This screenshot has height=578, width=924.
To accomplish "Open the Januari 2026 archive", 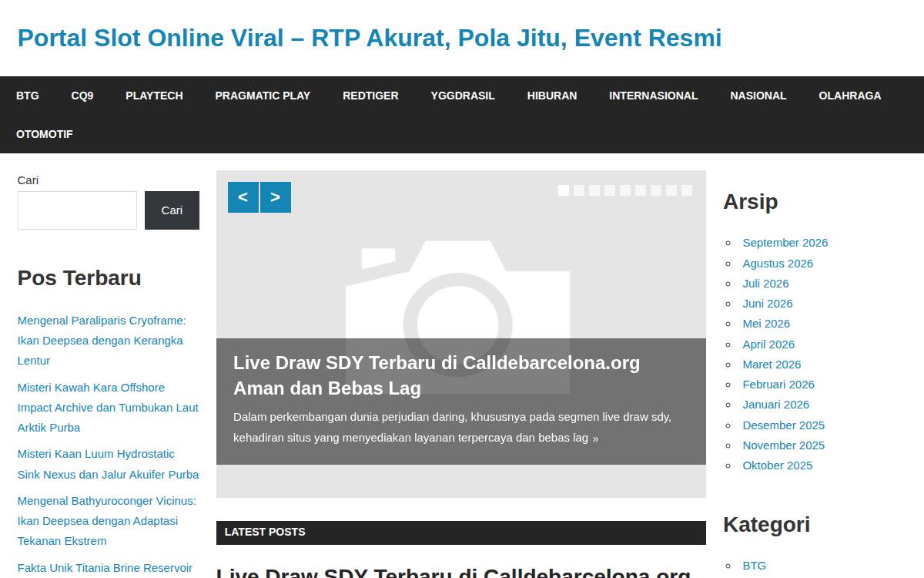I will (776, 405).
